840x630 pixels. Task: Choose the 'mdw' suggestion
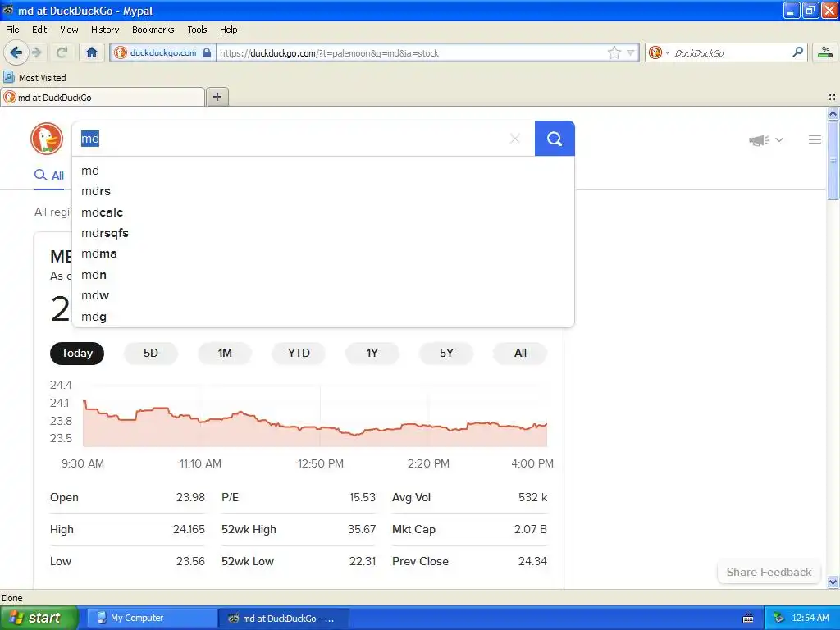[323, 295]
